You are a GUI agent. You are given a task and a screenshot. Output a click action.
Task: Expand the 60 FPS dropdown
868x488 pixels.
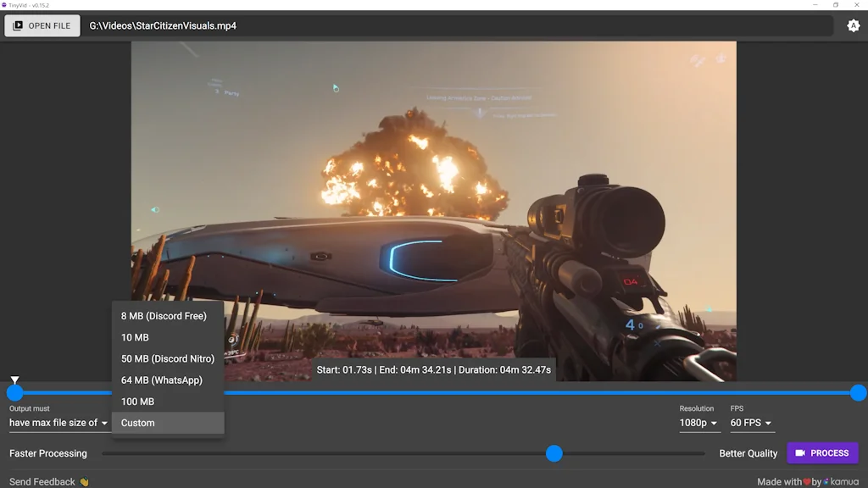(751, 422)
